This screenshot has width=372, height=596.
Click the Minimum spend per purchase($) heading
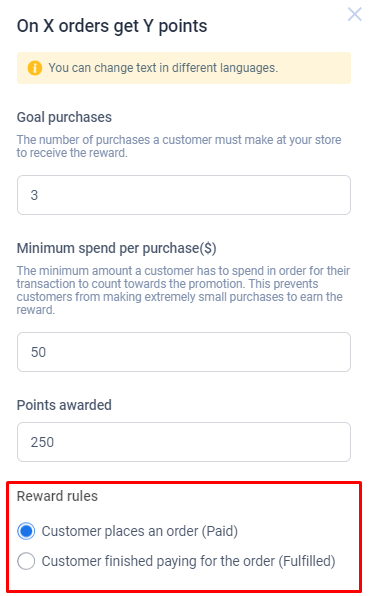pyautogui.click(x=117, y=248)
